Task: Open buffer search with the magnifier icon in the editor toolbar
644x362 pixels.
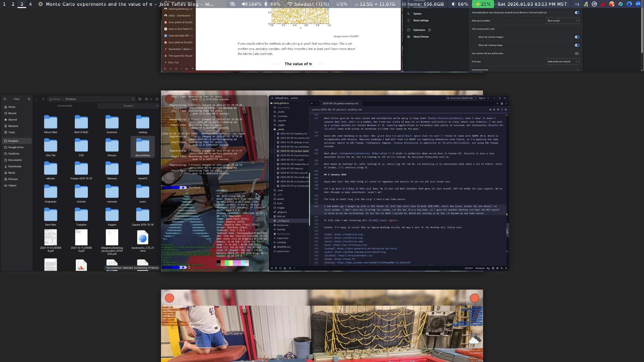Action: (494, 110)
